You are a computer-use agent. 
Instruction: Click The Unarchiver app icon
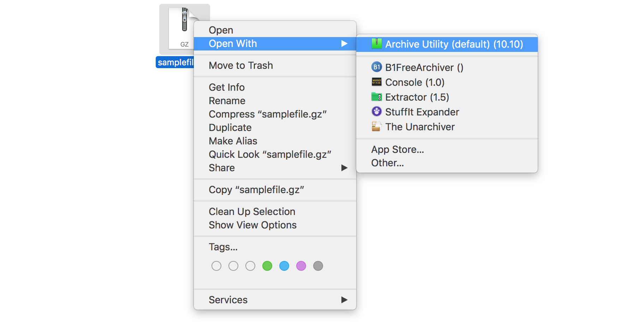[377, 126]
